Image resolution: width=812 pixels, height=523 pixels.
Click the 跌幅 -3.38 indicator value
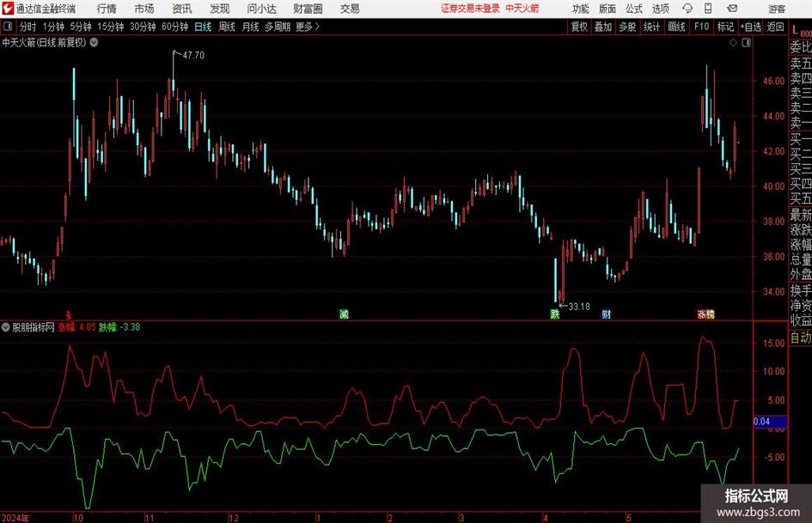pos(119,327)
